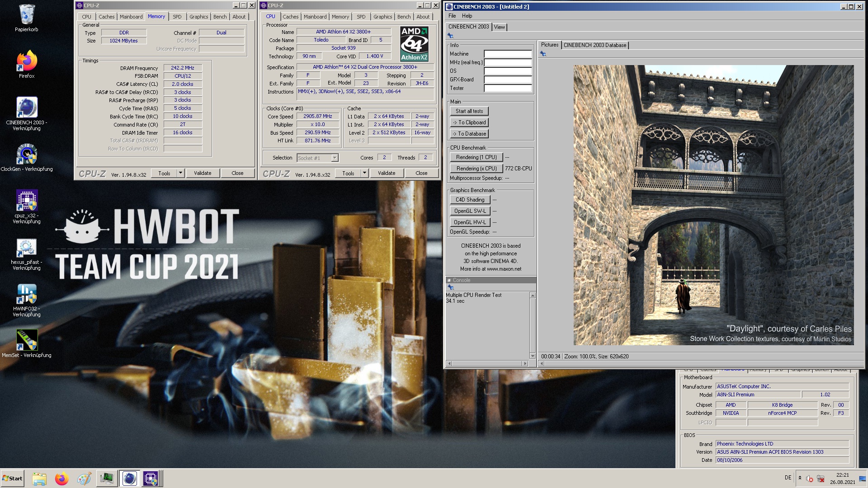Screen dimensions: 868x488
Task: Click the CINEBENCH title bar application icon
Action: coord(449,7)
